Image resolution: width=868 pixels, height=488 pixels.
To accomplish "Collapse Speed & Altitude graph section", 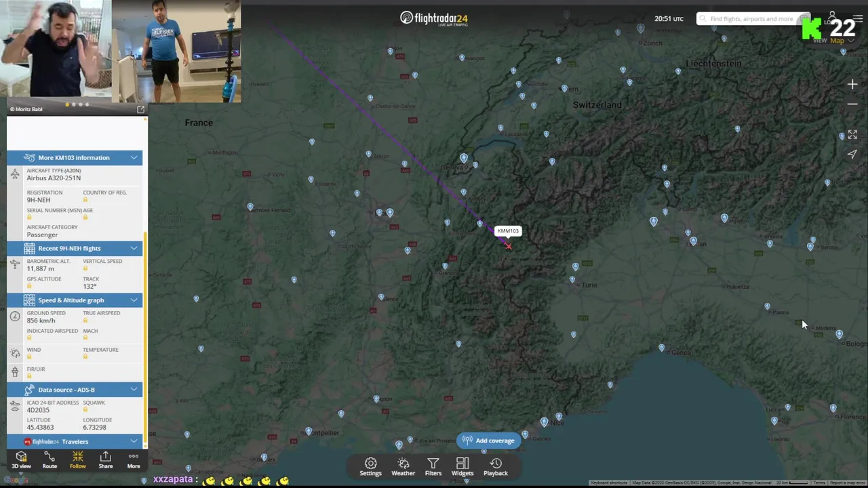I will point(75,300).
